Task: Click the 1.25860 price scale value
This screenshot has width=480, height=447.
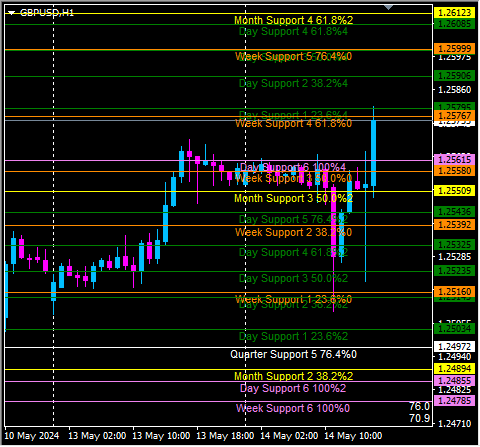Action: (x=455, y=90)
